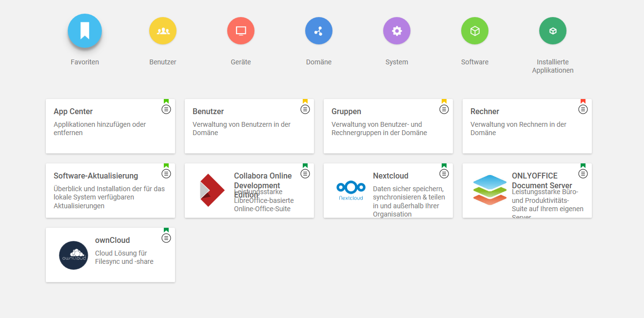Open the Software-Aktualisierung module title
The width and height of the screenshot is (644, 318).
click(x=96, y=176)
